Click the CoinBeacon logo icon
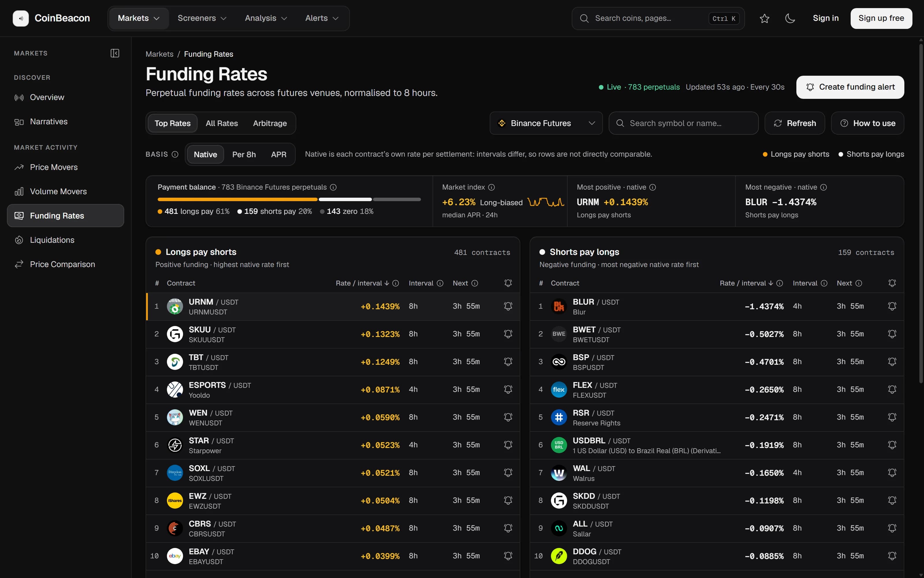 point(21,18)
